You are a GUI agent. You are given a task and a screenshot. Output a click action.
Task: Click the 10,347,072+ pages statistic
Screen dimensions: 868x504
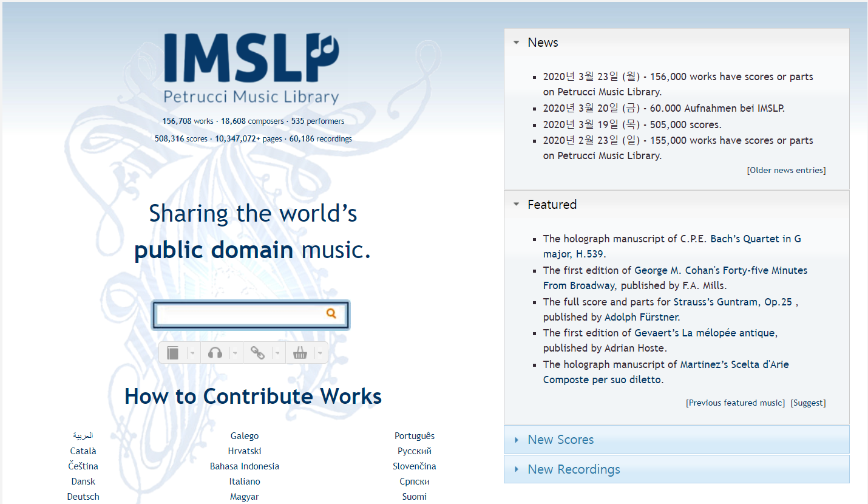click(248, 139)
